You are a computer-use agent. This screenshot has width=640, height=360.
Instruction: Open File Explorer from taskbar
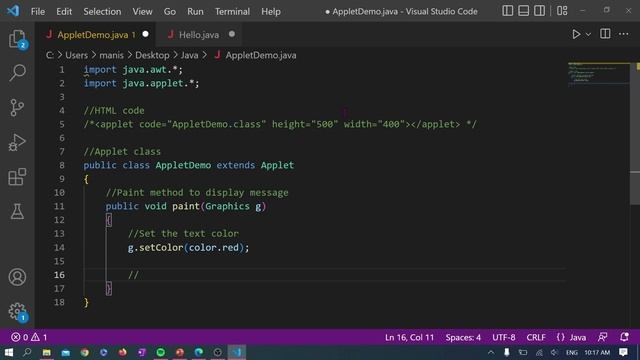click(47, 352)
